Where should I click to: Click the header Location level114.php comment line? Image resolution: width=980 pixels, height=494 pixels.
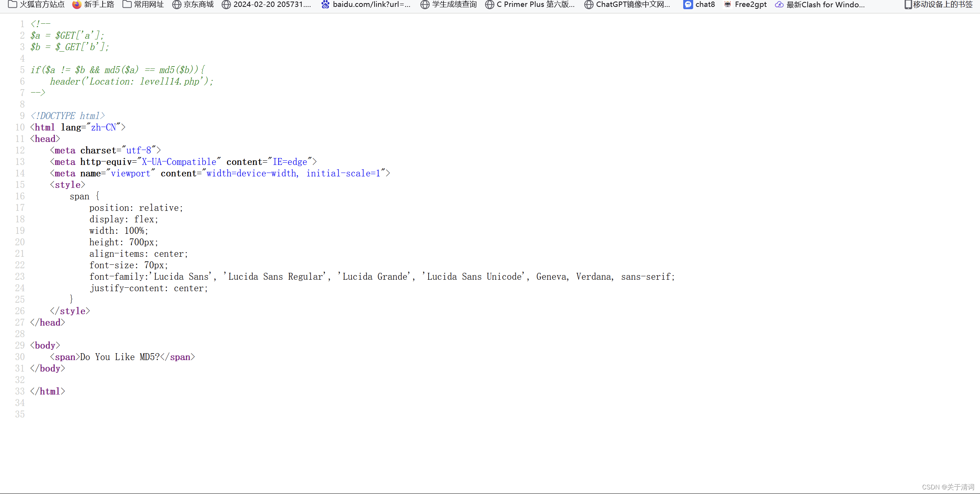[x=131, y=82]
